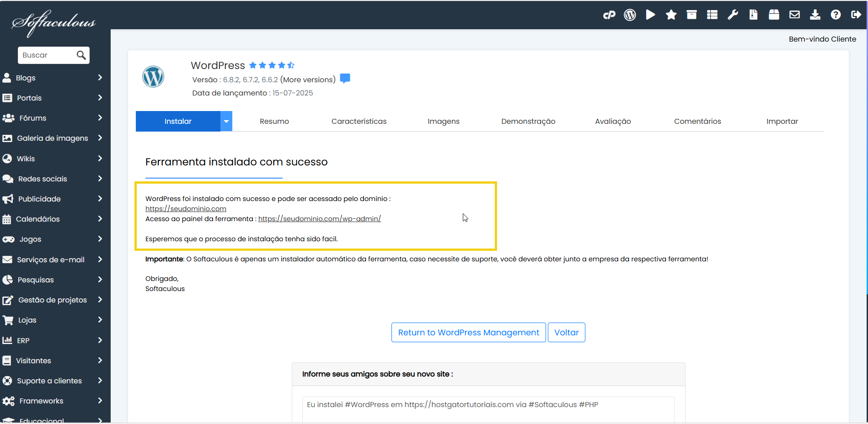Click the blue comment bubble beside versions
Viewport: 868px width, 424px height.
click(345, 79)
